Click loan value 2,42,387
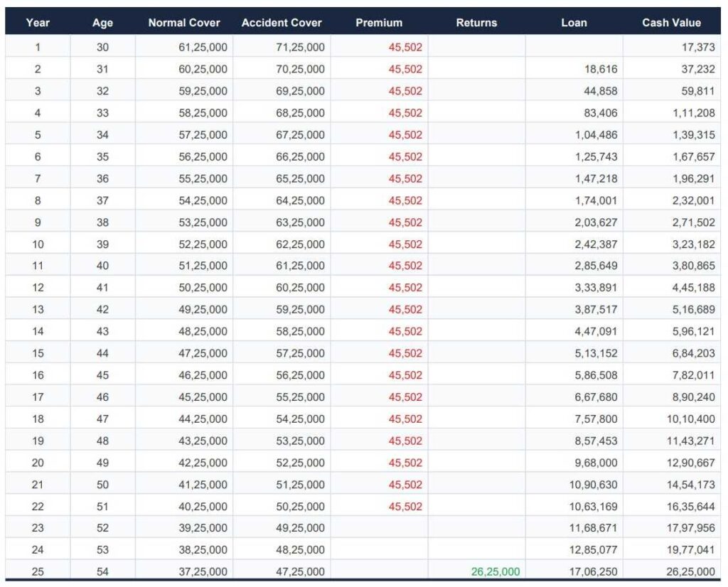The width and height of the screenshot is (728, 587). (x=596, y=244)
